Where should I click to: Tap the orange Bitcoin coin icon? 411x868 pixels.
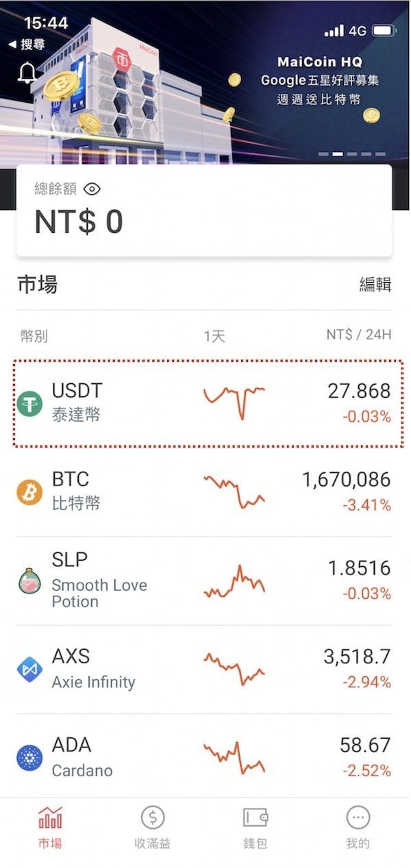[29, 492]
